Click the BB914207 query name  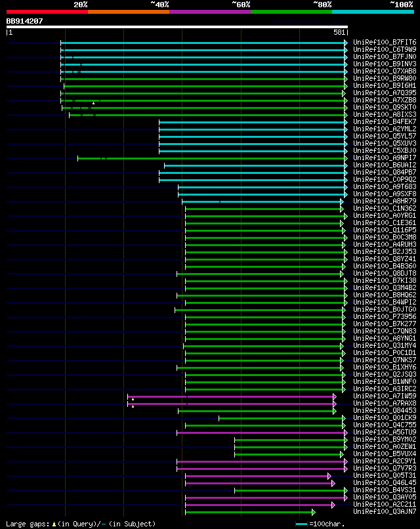click(25, 21)
